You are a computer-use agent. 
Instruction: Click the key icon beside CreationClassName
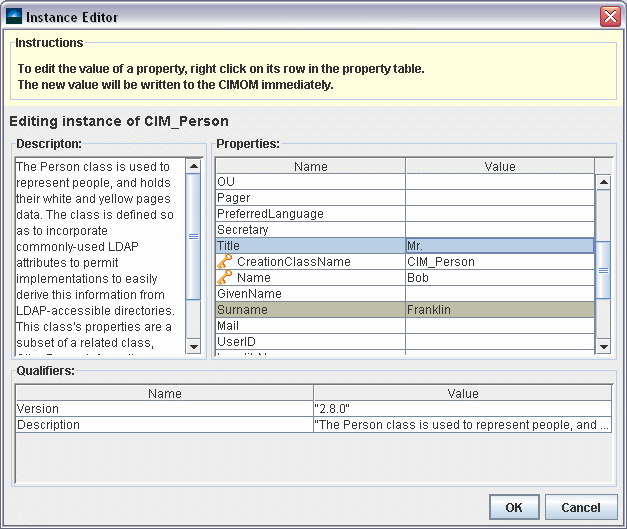tap(225, 262)
